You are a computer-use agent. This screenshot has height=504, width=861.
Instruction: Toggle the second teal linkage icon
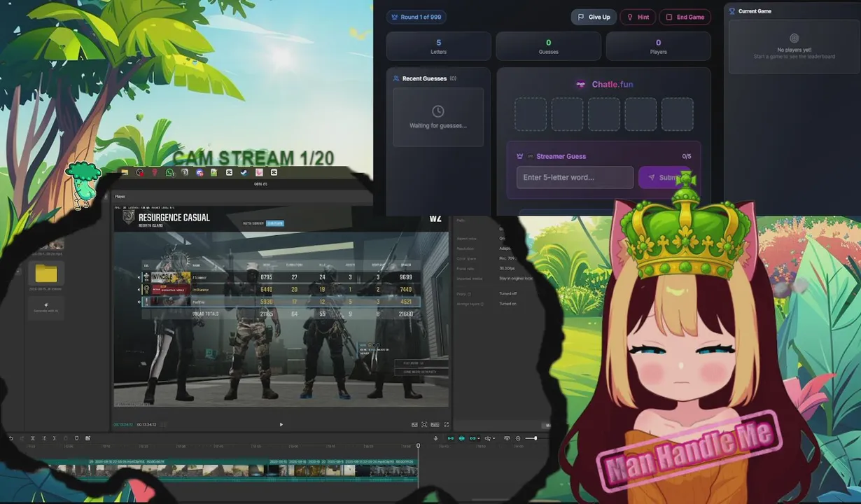click(x=461, y=438)
